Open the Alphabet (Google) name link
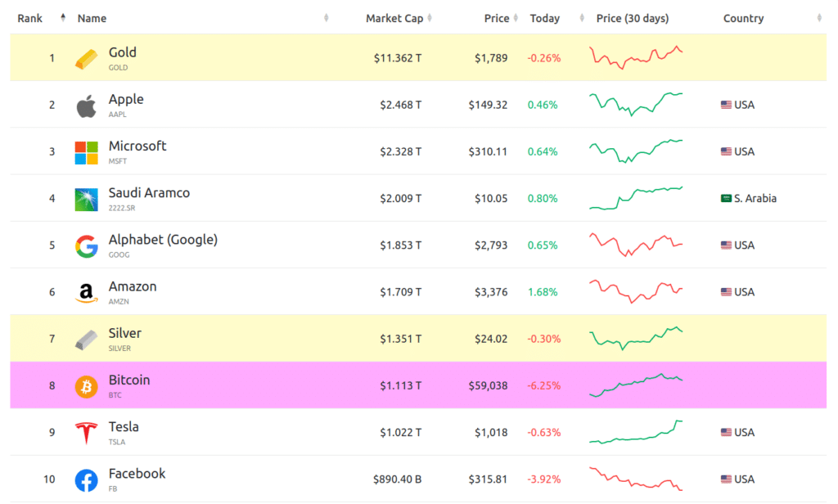Viewport: 838px width, 504px height. pos(163,240)
